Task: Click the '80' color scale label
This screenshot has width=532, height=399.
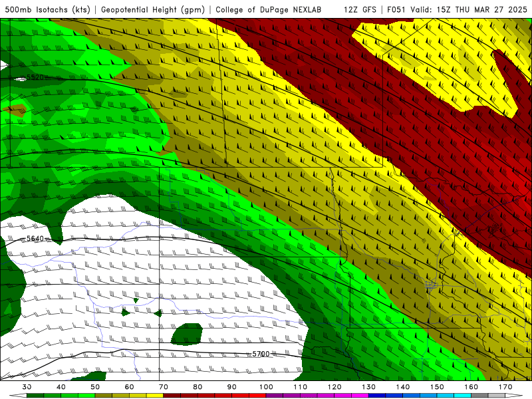Action: point(198,387)
